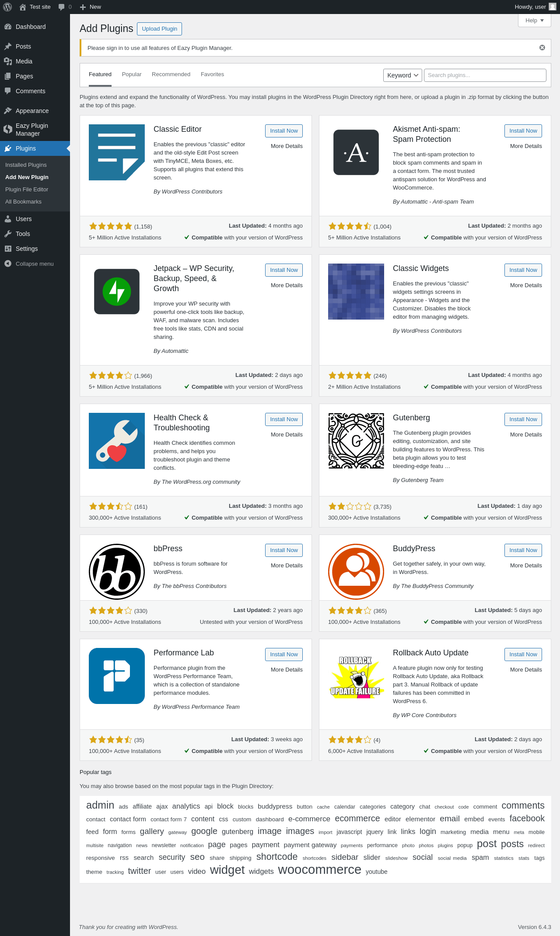Open the Keyword search type dropdown
Image resolution: width=560 pixels, height=936 pixels.
402,75
